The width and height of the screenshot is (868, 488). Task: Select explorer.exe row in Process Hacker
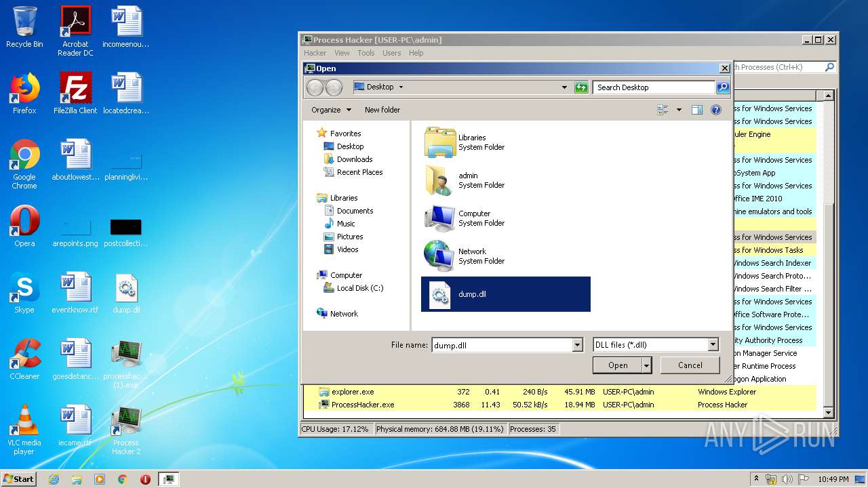(559, 392)
